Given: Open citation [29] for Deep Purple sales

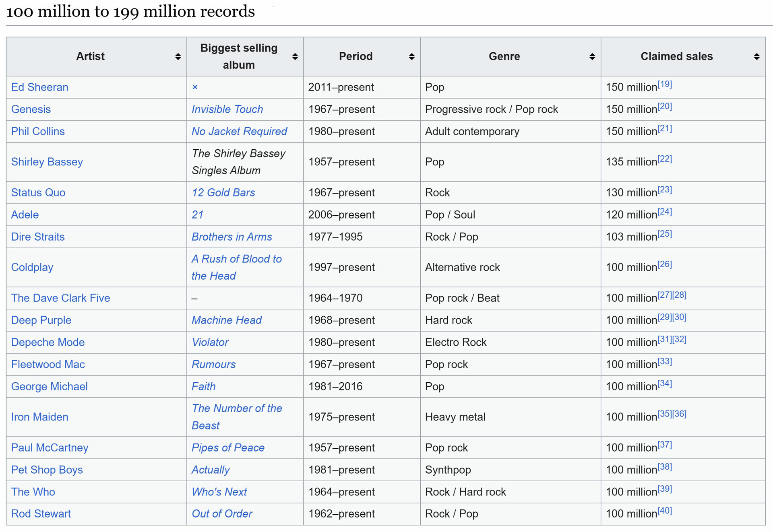Looking at the screenshot, I should coord(665,318).
